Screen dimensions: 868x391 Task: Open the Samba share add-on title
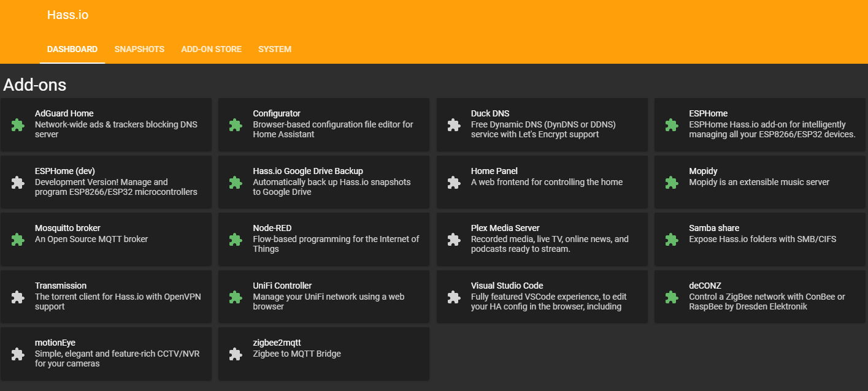point(714,228)
